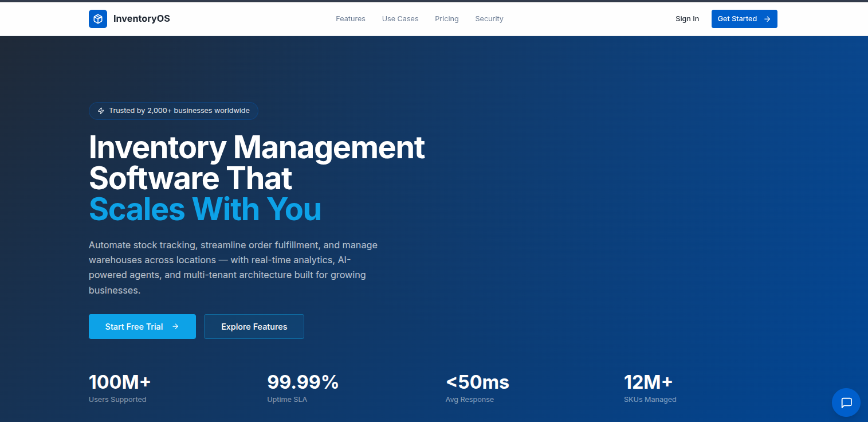
Task: Click the InventoryOS brand name
Action: click(x=142, y=19)
